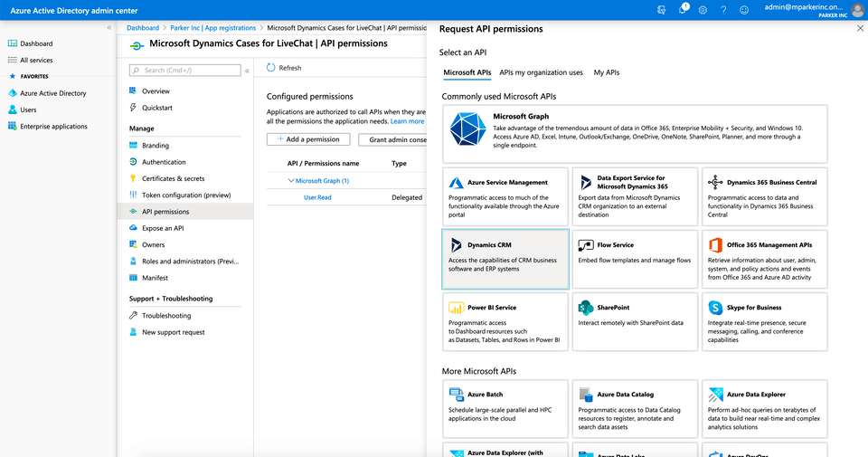Collapse the left navigation sidebar chevron
This screenshot has width=868, height=457.
109,27
